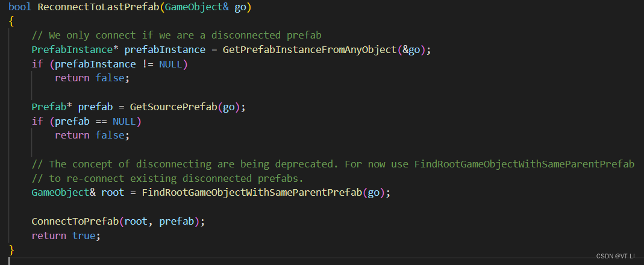Click the 'prefab == NULL' condition
Image resolution: width=644 pixels, height=265 pixels.
click(x=95, y=122)
